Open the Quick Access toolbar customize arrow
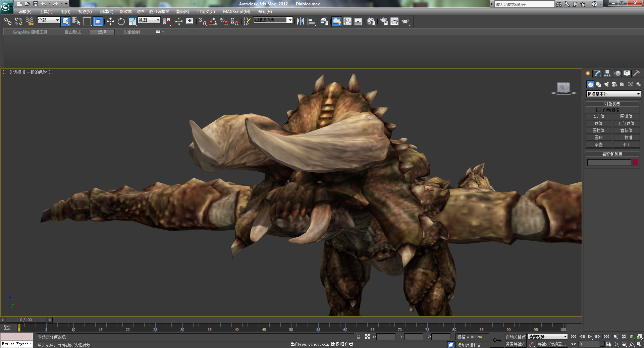This screenshot has width=644, height=348. 66,4
